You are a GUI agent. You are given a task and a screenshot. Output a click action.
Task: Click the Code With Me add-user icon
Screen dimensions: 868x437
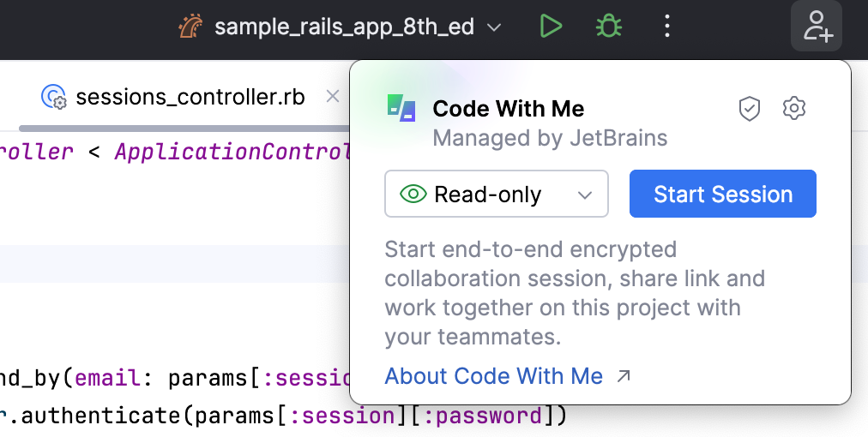pyautogui.click(x=817, y=26)
